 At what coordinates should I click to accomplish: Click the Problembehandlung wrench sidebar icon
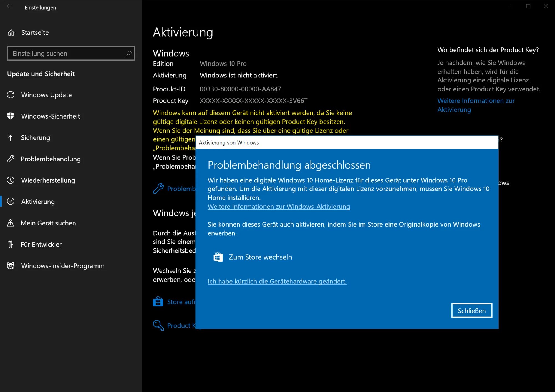tap(11, 159)
